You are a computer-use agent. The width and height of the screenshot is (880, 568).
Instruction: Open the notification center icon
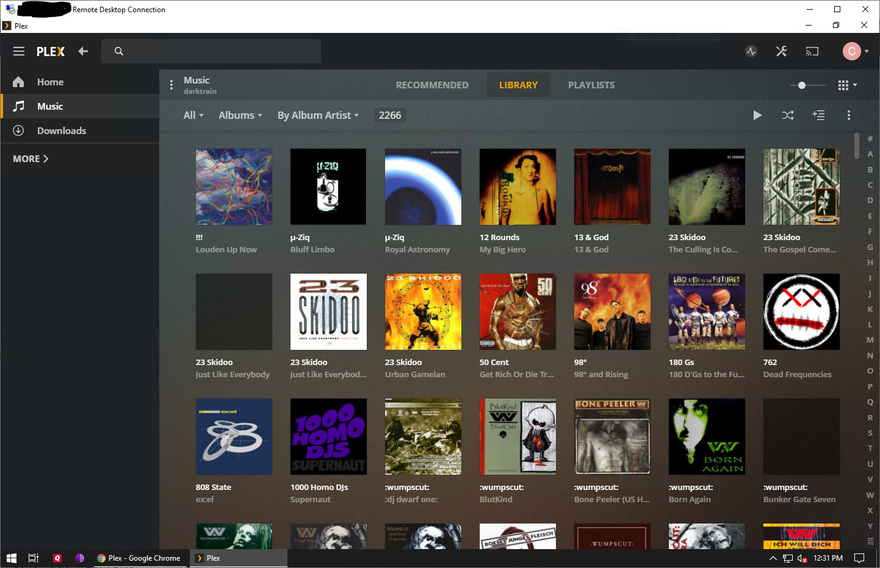pos(859,558)
